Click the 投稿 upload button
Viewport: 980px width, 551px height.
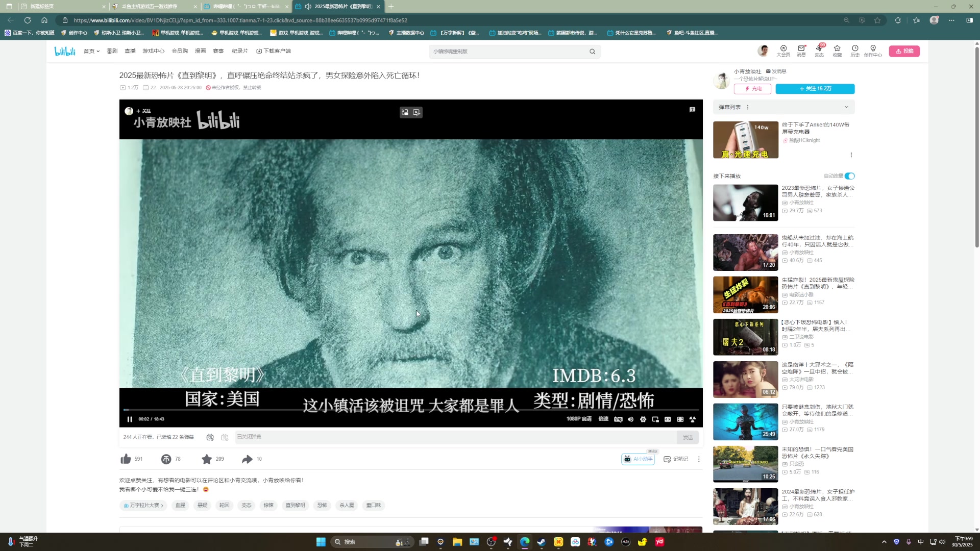coord(904,51)
